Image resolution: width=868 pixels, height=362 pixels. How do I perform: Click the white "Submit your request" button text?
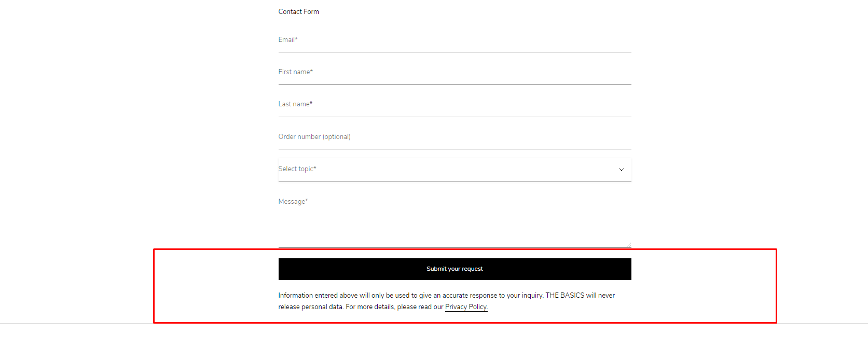[x=454, y=269]
